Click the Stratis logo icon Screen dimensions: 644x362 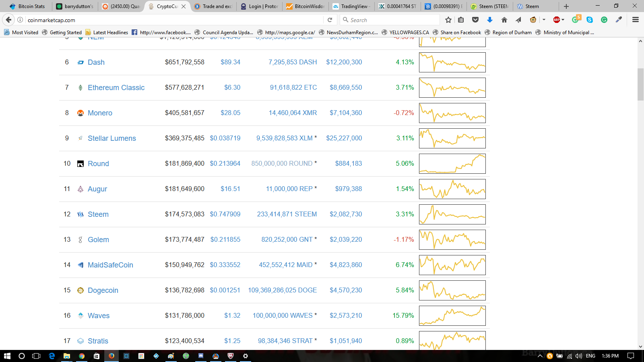tap(80, 341)
